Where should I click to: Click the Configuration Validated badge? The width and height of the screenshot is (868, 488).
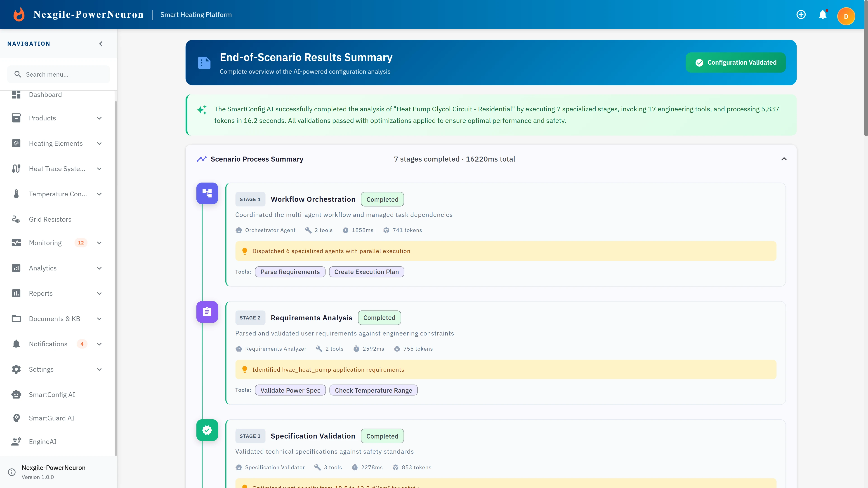click(x=736, y=62)
